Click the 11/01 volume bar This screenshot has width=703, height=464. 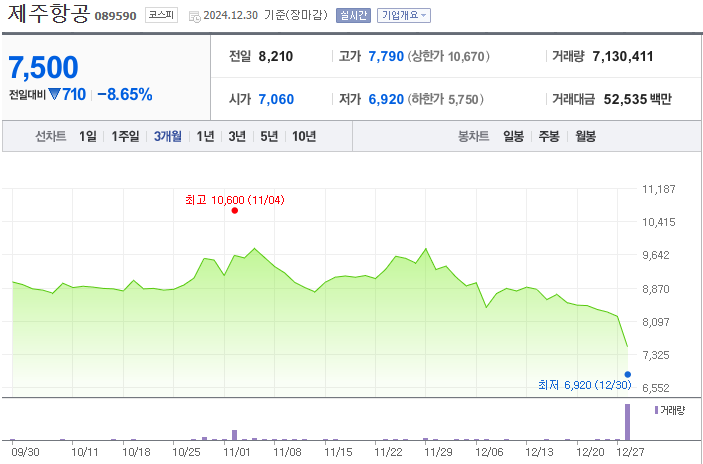pos(234,435)
